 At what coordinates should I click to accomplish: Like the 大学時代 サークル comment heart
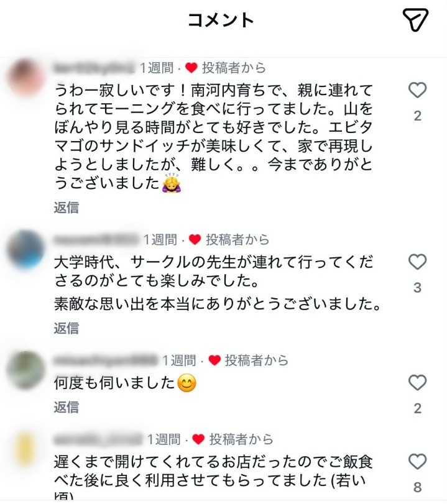point(417,262)
